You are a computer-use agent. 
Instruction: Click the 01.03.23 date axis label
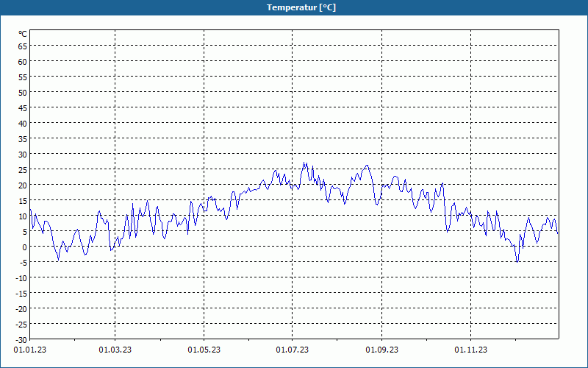coord(115,350)
